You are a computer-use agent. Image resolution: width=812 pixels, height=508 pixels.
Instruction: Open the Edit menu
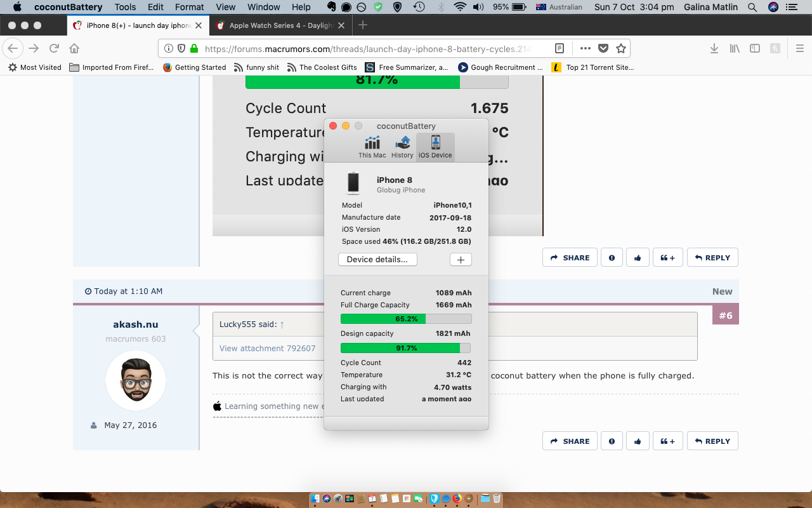[x=155, y=7]
